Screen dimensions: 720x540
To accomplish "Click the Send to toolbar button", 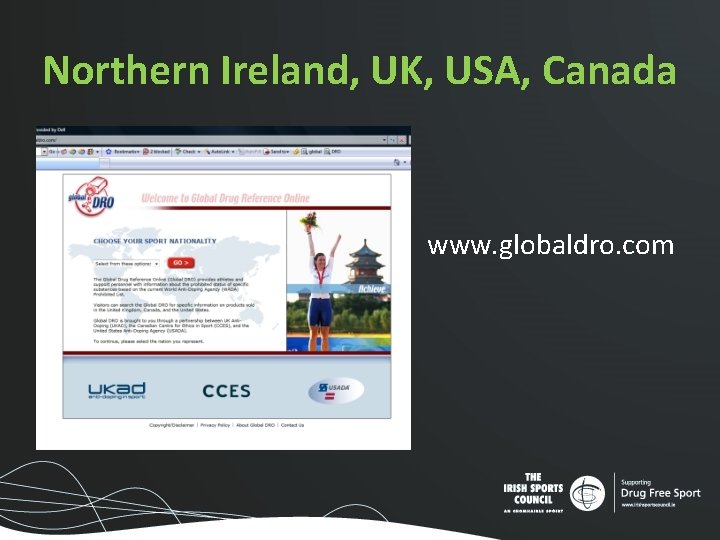I will [276, 152].
